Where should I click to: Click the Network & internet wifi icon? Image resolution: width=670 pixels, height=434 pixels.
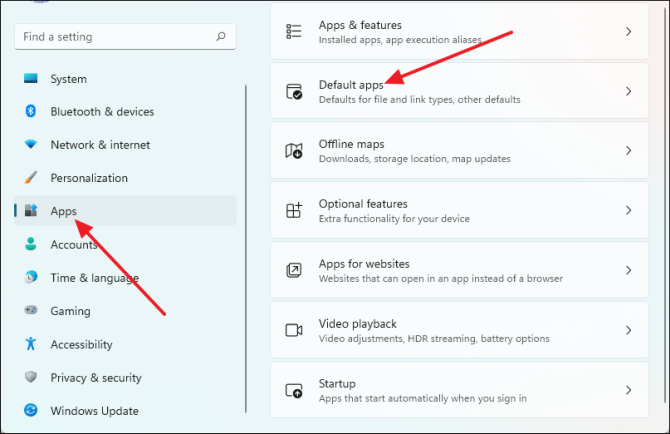[x=31, y=145]
